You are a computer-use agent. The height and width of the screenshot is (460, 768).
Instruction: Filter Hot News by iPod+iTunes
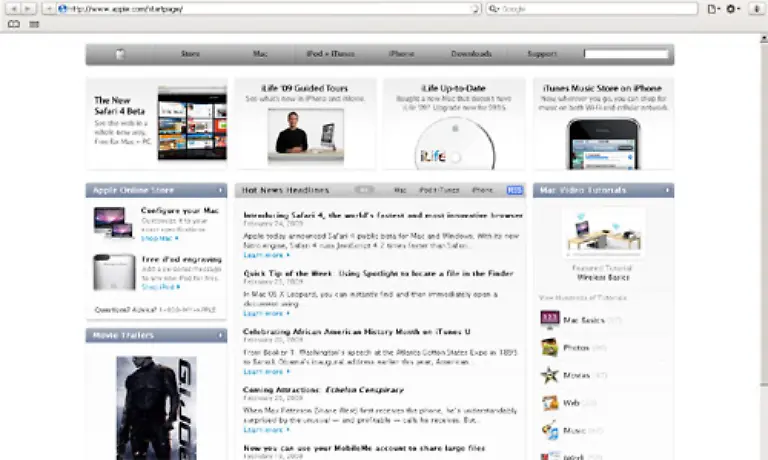439,190
